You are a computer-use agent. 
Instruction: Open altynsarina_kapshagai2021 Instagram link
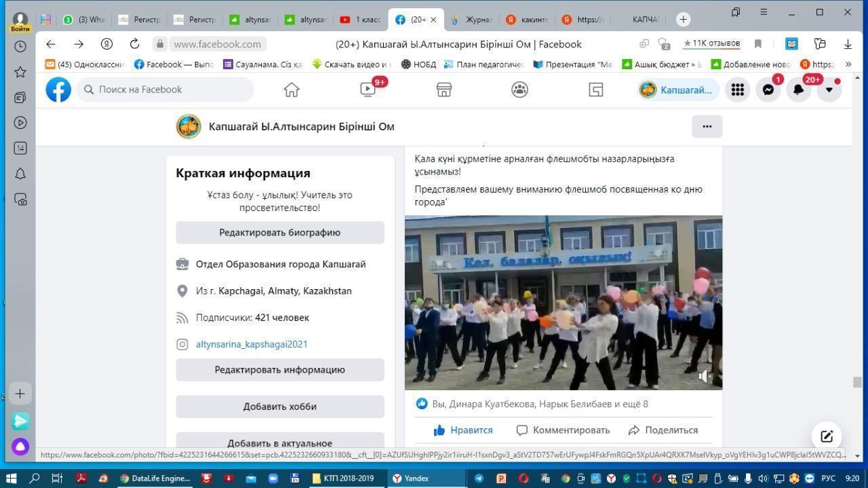252,344
